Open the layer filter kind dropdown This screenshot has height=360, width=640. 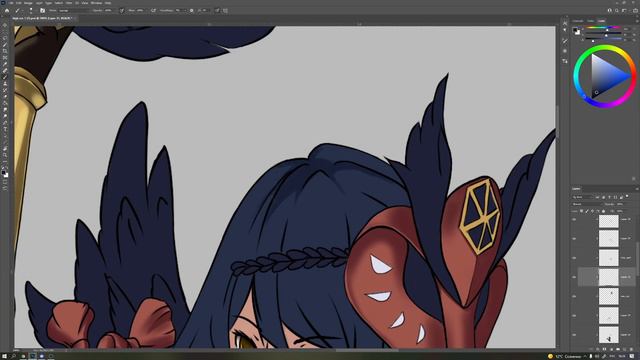(x=582, y=197)
